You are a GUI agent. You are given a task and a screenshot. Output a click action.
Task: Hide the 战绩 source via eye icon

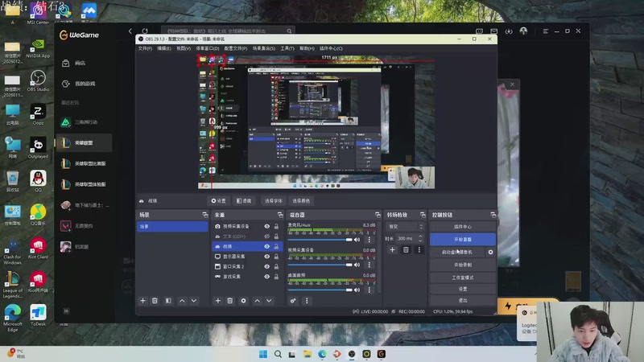click(x=267, y=246)
